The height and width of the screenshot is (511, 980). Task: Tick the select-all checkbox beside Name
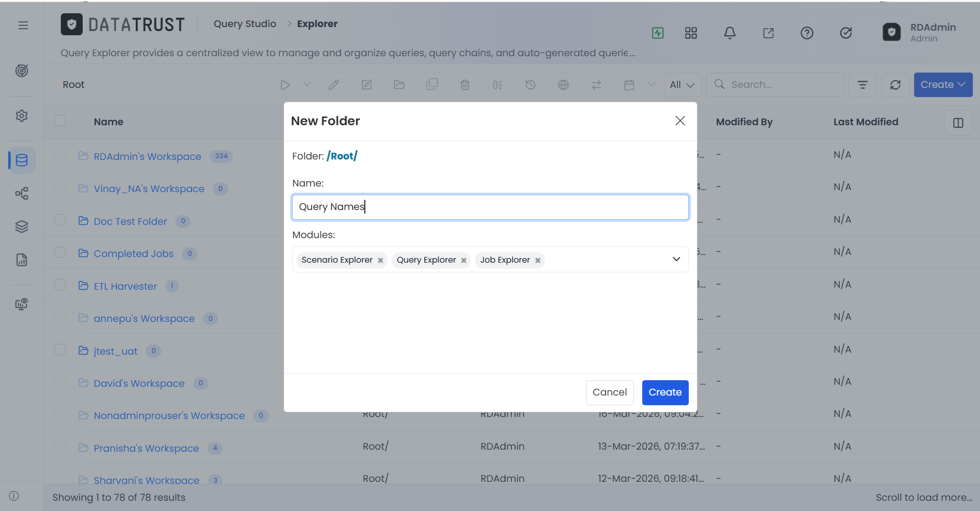[x=60, y=121]
